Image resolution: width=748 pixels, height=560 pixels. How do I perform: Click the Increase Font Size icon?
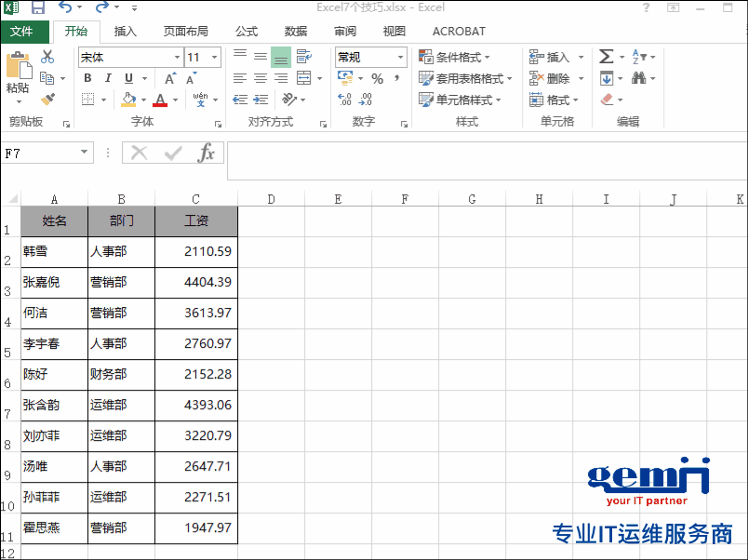tap(170, 79)
